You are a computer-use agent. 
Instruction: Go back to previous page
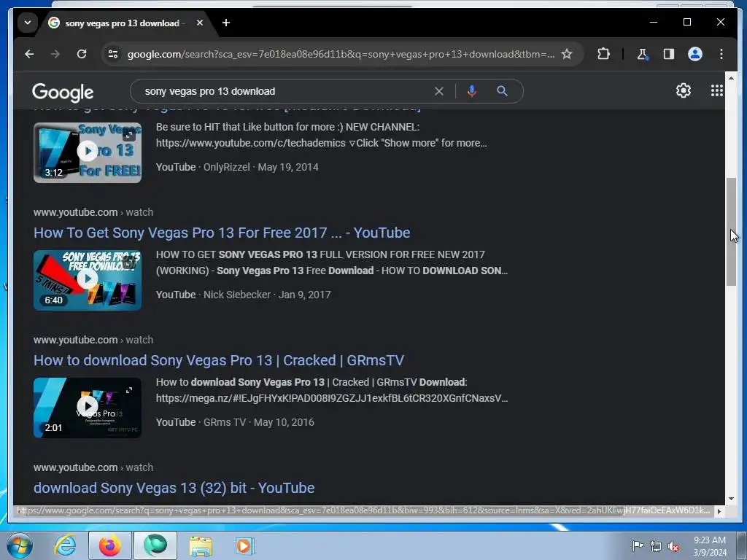pos(29,54)
